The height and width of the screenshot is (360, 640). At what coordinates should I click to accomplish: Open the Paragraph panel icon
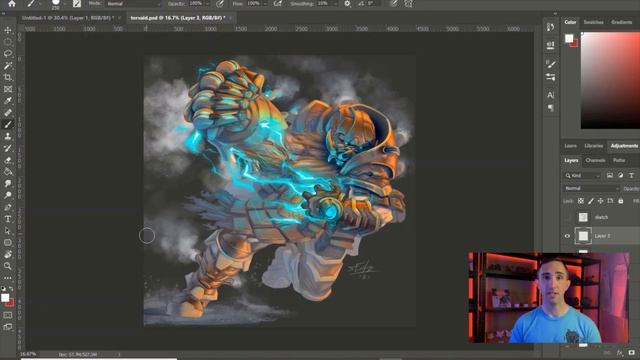551,108
